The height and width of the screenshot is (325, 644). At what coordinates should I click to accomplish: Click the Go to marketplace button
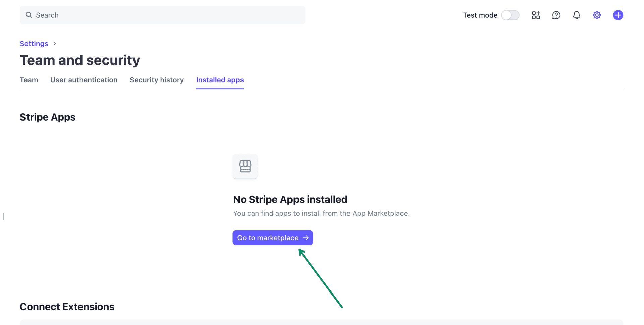(x=273, y=238)
